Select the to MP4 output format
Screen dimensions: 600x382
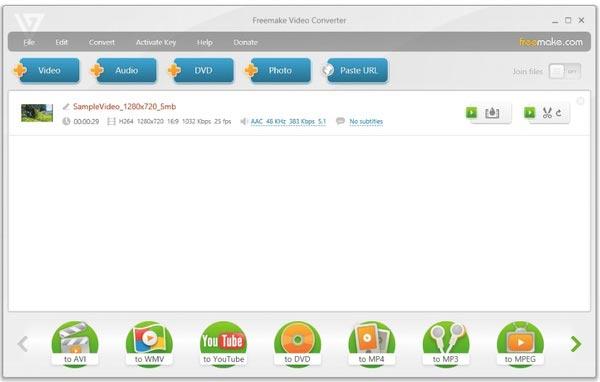pos(372,344)
